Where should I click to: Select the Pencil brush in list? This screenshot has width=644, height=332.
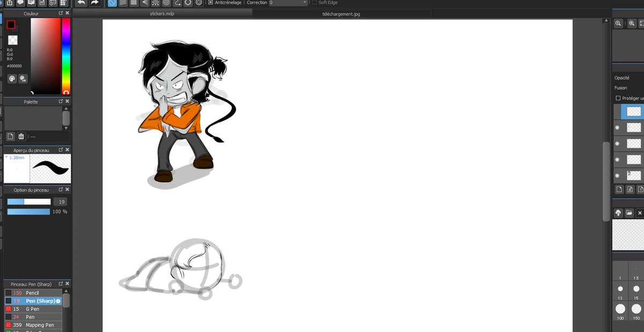(33, 293)
